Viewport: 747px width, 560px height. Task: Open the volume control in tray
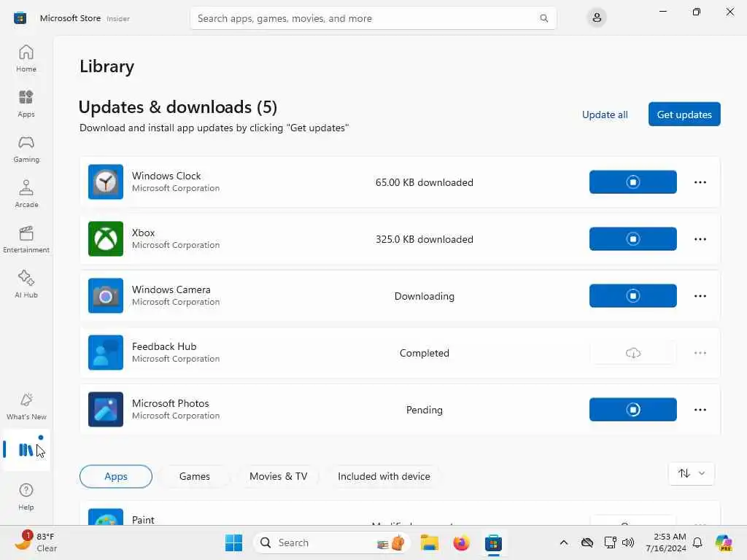pos(628,542)
